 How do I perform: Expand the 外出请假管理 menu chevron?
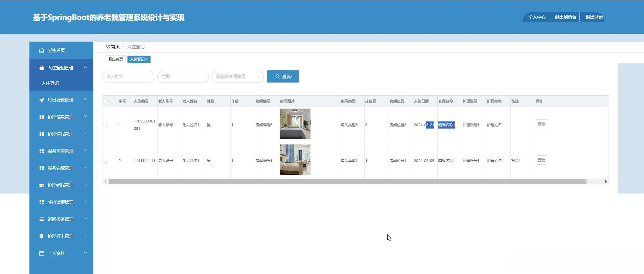pos(86,202)
